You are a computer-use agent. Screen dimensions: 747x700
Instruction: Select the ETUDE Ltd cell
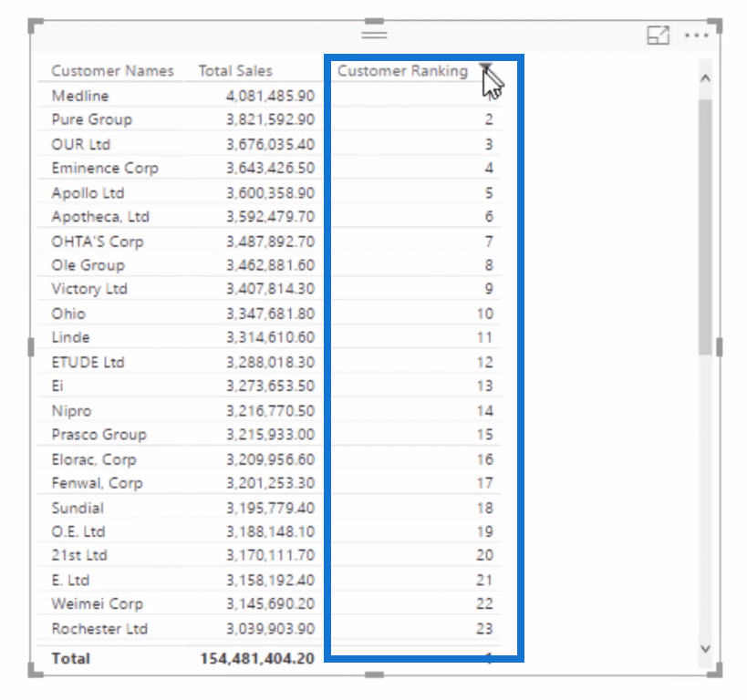(88, 363)
